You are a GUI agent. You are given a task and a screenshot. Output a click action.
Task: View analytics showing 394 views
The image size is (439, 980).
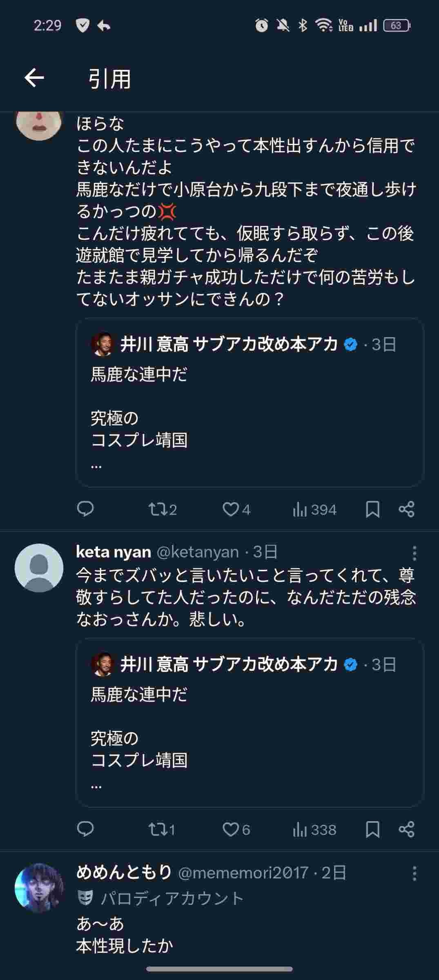point(314,510)
